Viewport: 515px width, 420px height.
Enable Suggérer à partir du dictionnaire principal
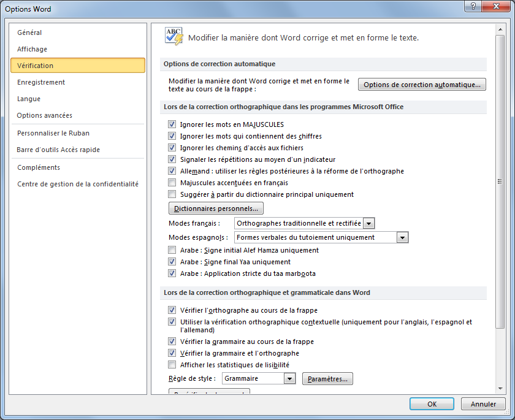tap(172, 194)
